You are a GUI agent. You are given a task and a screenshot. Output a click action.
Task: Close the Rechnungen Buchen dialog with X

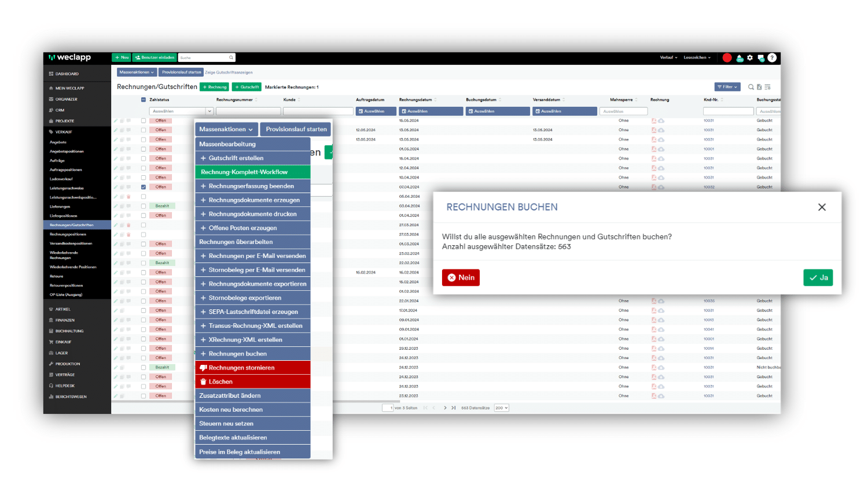click(822, 207)
